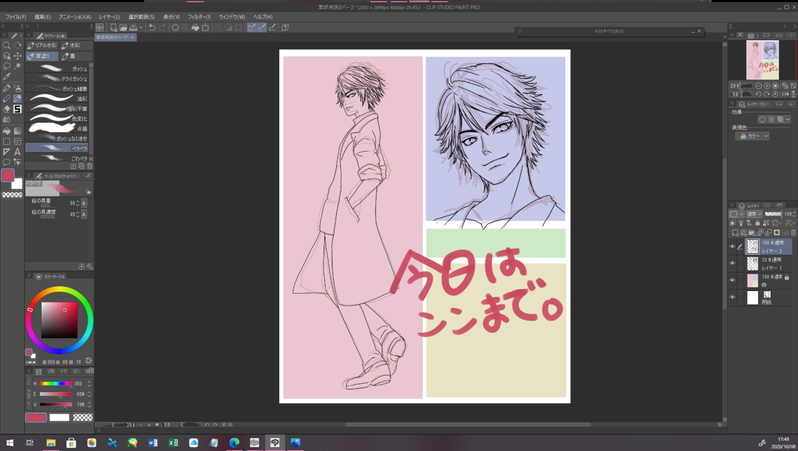This screenshot has height=451, width=798.
Task: Adjust 絵の具量 value stepper
Action: coord(77,203)
